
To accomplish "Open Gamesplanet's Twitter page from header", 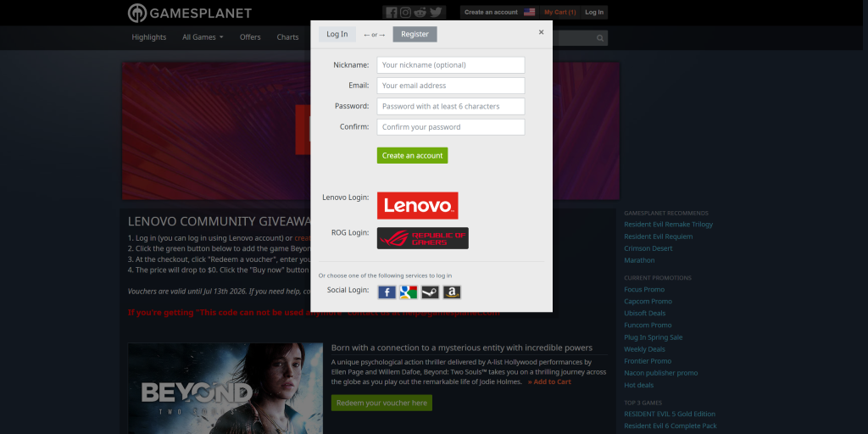I will click(x=436, y=13).
